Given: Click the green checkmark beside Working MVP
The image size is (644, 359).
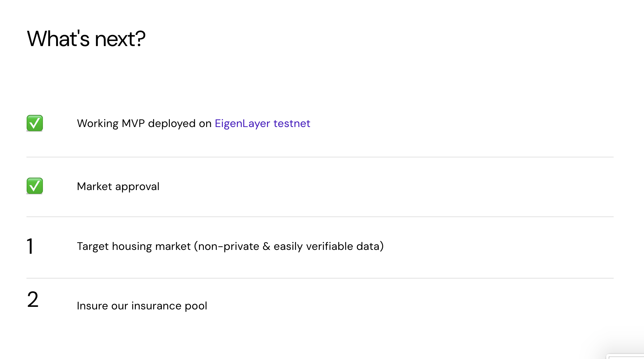Looking at the screenshot, I should (35, 123).
